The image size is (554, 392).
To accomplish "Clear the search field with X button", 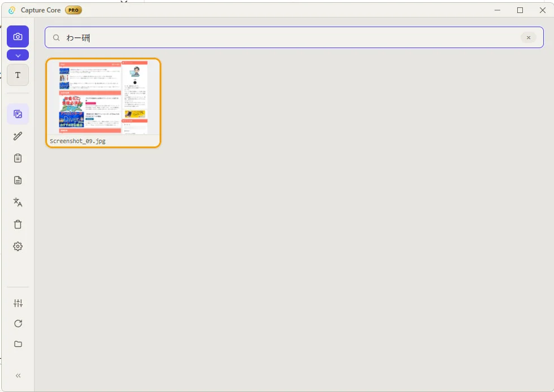I will pyautogui.click(x=528, y=37).
